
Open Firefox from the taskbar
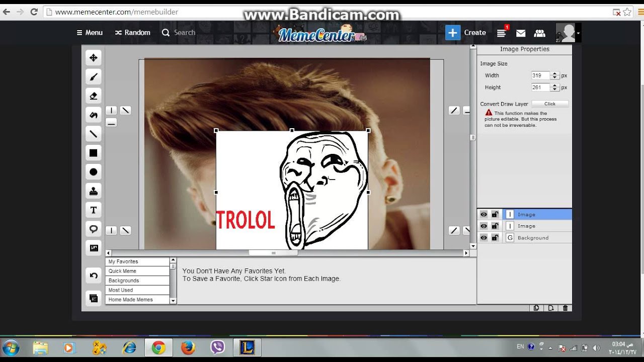[188, 347]
